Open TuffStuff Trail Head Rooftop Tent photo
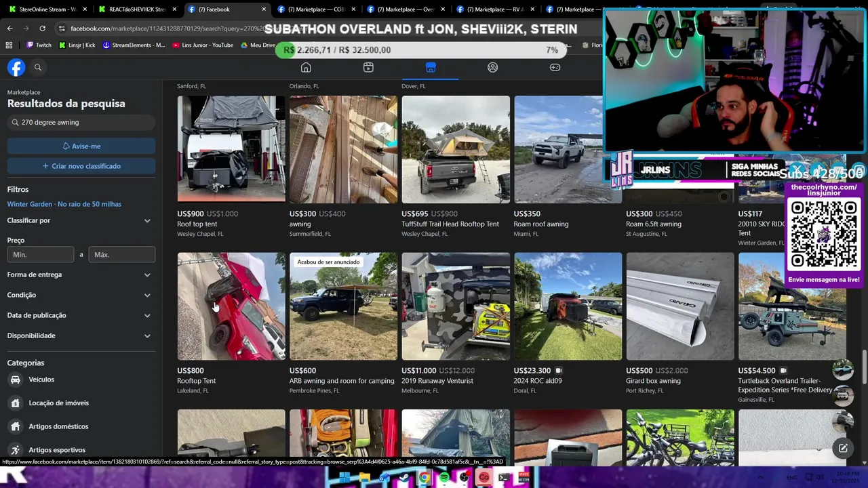The width and height of the screenshot is (868, 488). pos(456,149)
